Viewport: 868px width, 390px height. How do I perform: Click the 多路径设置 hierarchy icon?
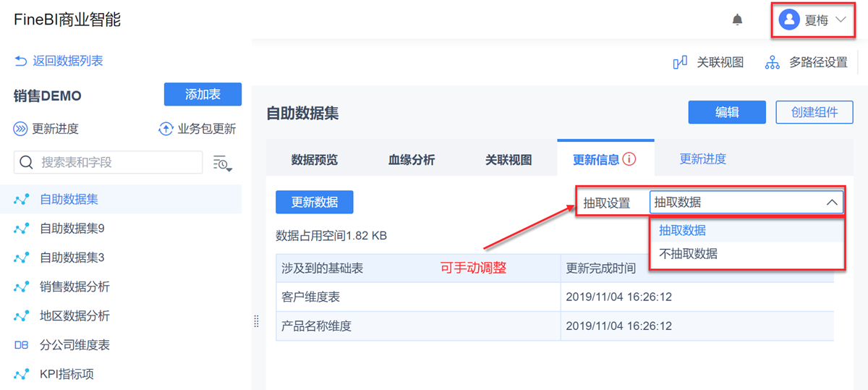[773, 63]
